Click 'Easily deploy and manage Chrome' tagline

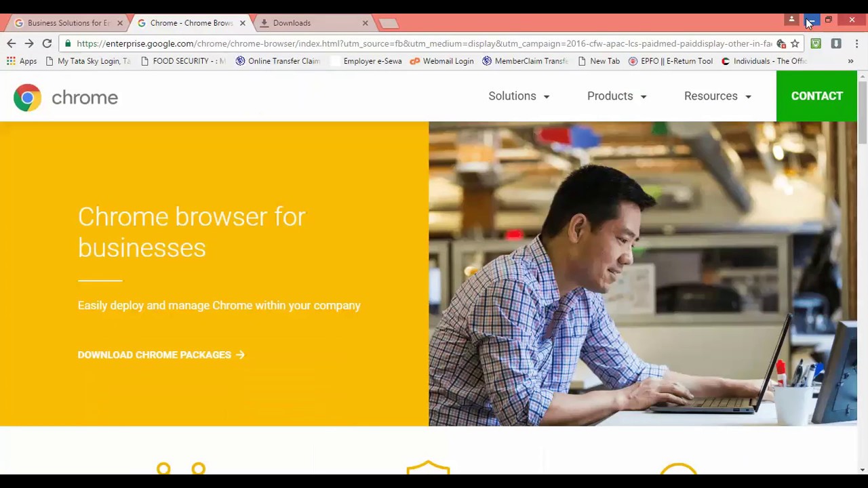(219, 306)
